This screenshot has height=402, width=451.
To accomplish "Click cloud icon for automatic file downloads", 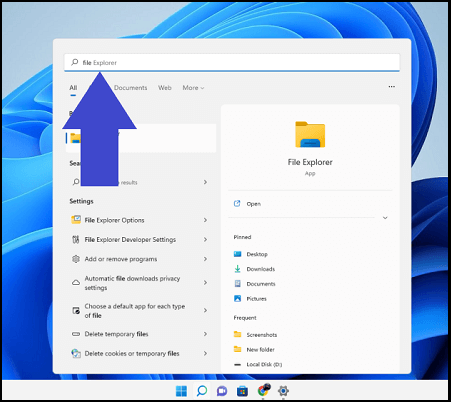I will click(x=76, y=283).
